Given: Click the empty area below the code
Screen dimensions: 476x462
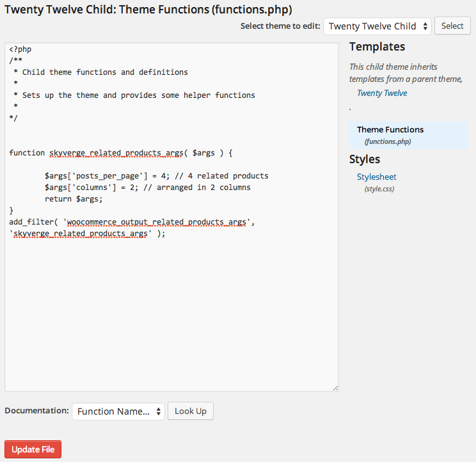Looking at the screenshot, I should click(x=171, y=313).
